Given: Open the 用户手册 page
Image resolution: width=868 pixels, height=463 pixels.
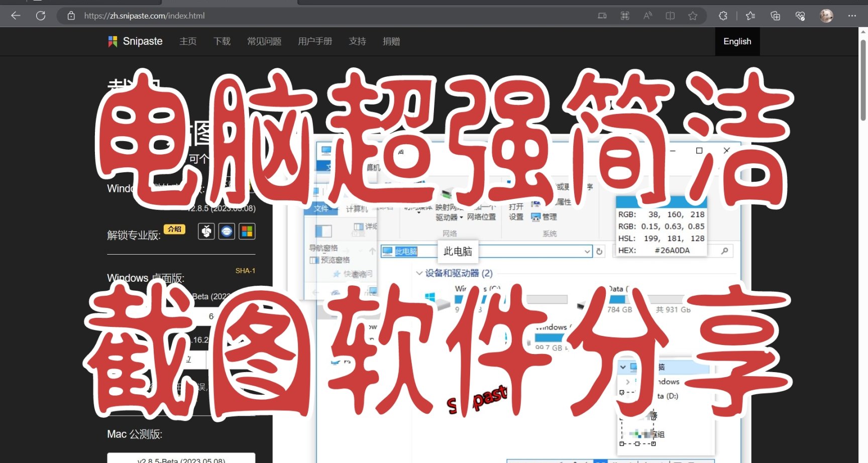Looking at the screenshot, I should [x=315, y=41].
